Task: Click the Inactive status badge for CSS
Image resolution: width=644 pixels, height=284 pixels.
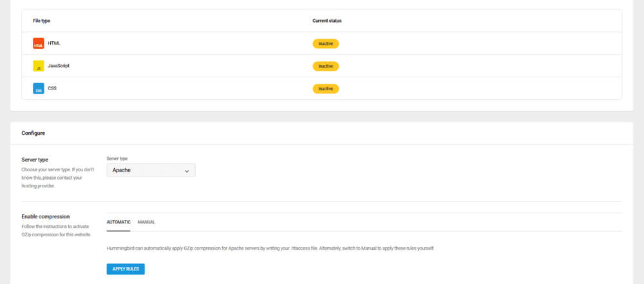Action: pos(325,88)
